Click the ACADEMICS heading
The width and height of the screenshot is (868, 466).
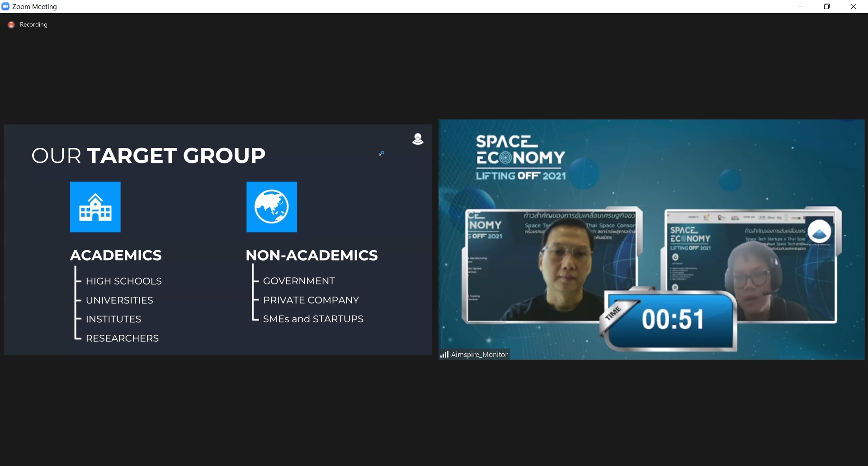point(116,255)
